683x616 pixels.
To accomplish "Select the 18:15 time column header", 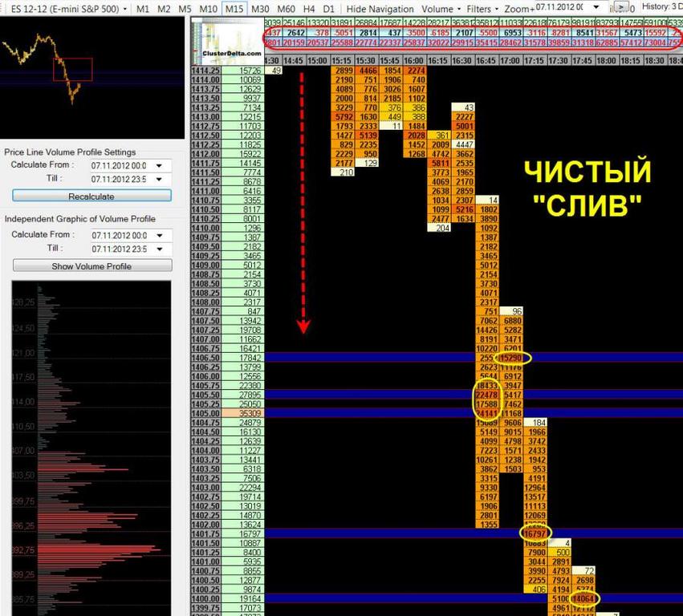I will [630, 61].
